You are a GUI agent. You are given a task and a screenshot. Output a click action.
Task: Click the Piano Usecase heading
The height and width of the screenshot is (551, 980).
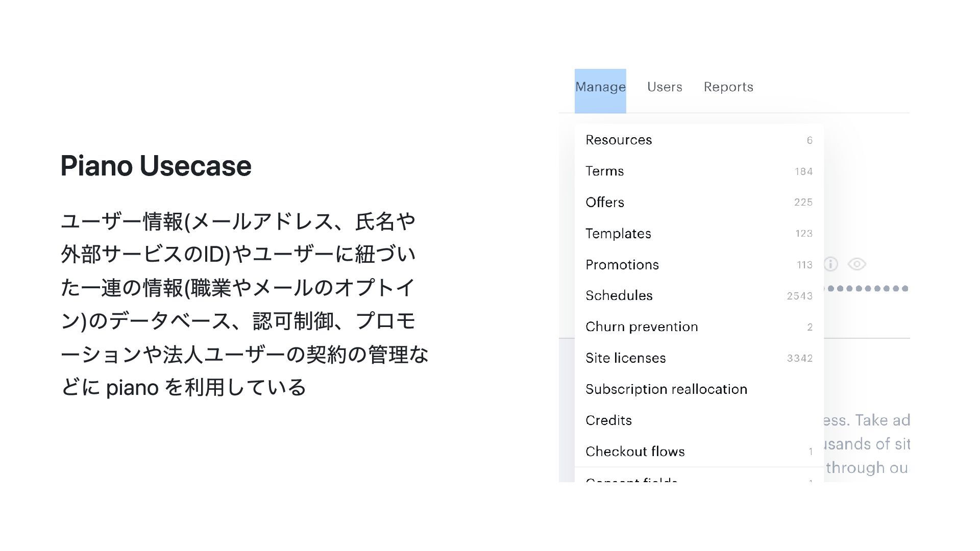(x=156, y=166)
